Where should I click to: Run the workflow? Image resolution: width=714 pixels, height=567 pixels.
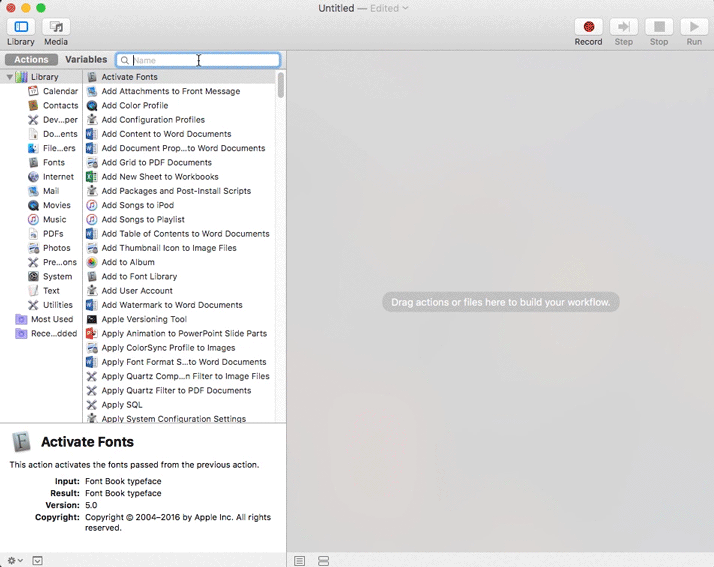tap(694, 27)
